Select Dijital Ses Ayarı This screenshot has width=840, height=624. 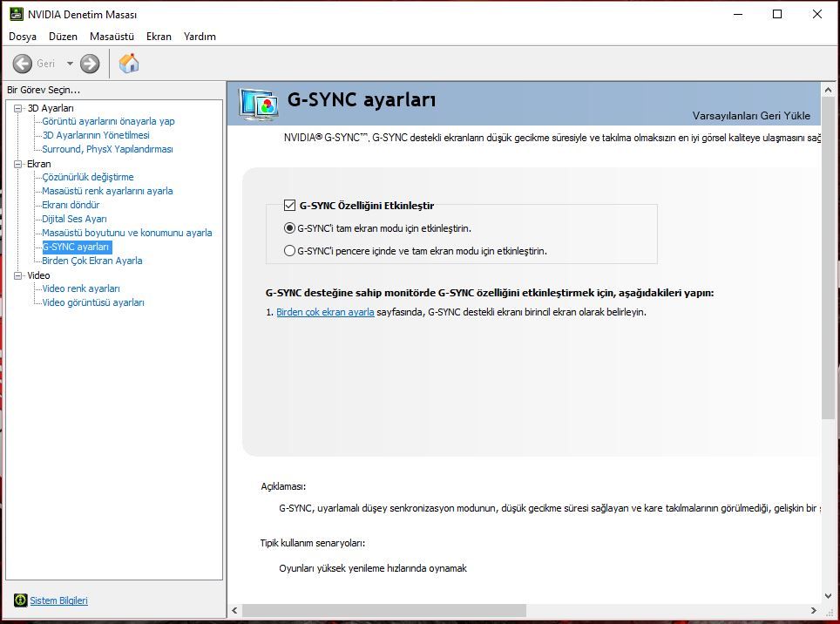pos(74,219)
